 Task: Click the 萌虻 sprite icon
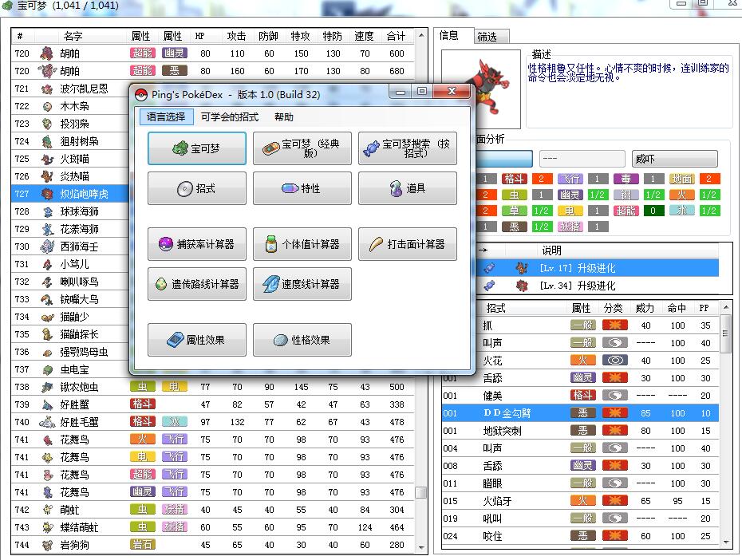47,510
